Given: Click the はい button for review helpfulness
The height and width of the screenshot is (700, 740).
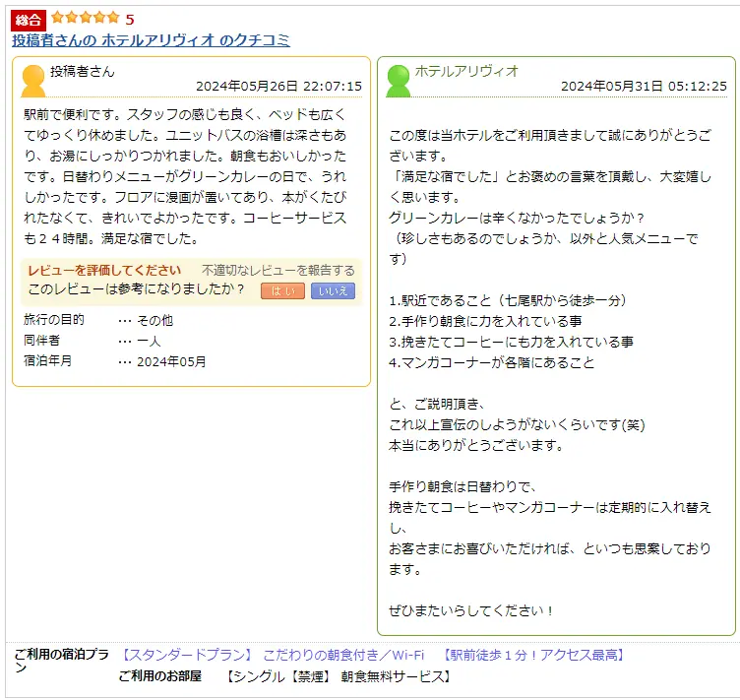Looking at the screenshot, I should 282,291.
